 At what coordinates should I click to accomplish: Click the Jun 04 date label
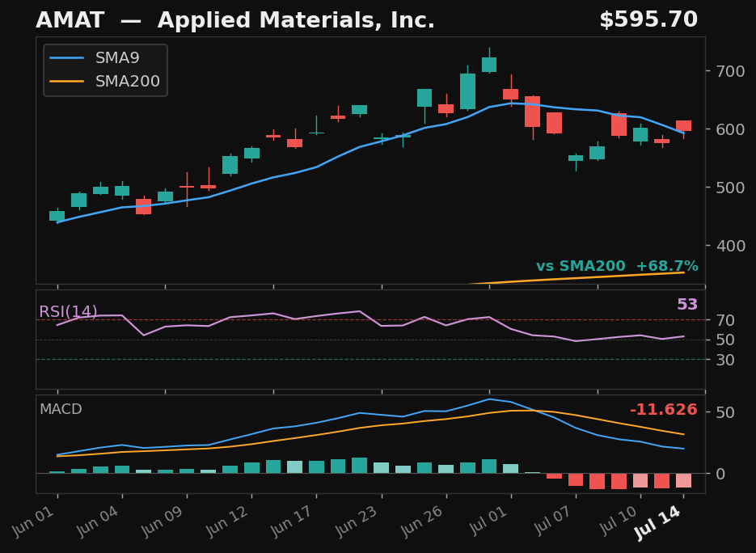click(x=97, y=521)
